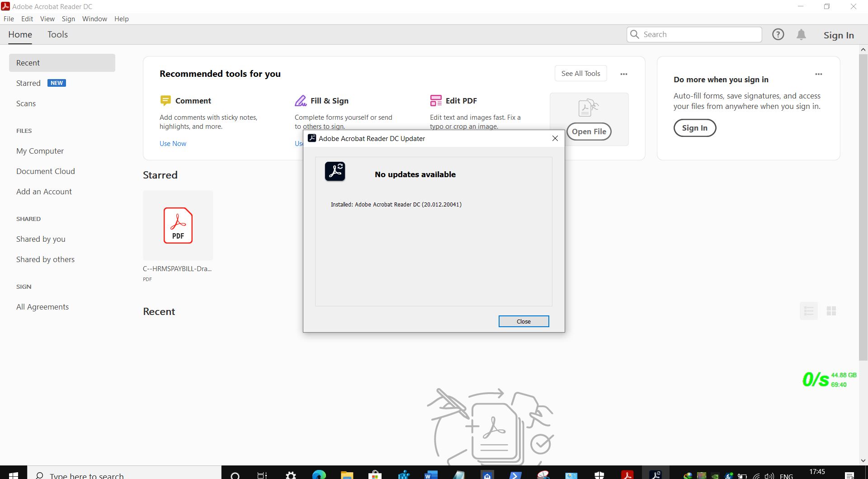Screen dimensions: 868x479
Task: Open the sign-in card options menu
Action: click(x=819, y=74)
